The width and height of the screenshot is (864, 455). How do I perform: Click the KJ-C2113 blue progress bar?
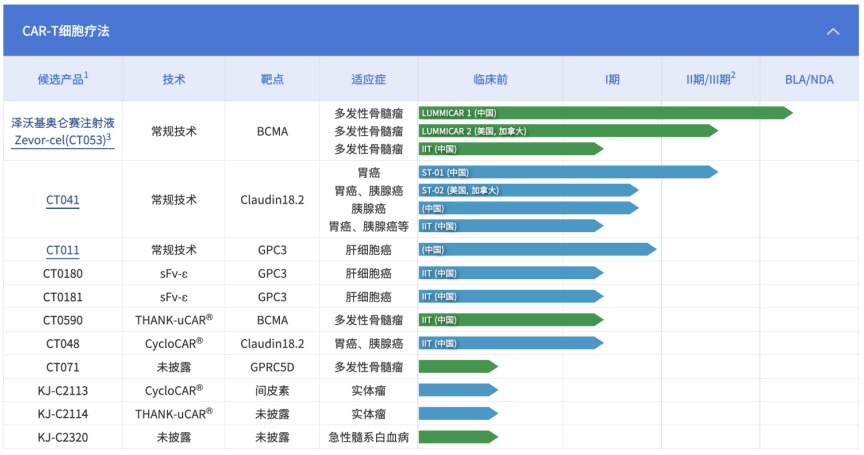[457, 390]
